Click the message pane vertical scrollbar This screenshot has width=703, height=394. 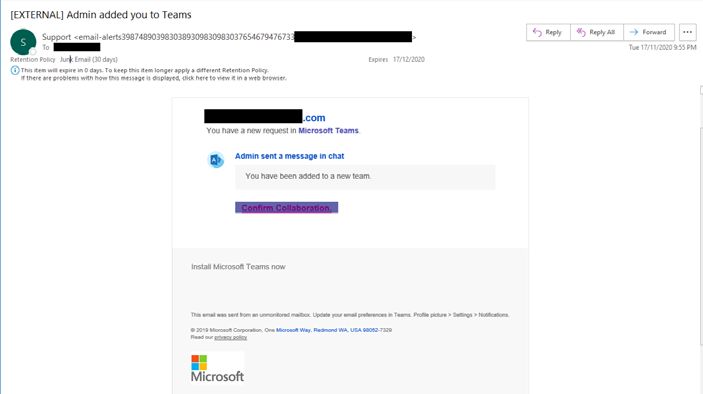(701, 215)
